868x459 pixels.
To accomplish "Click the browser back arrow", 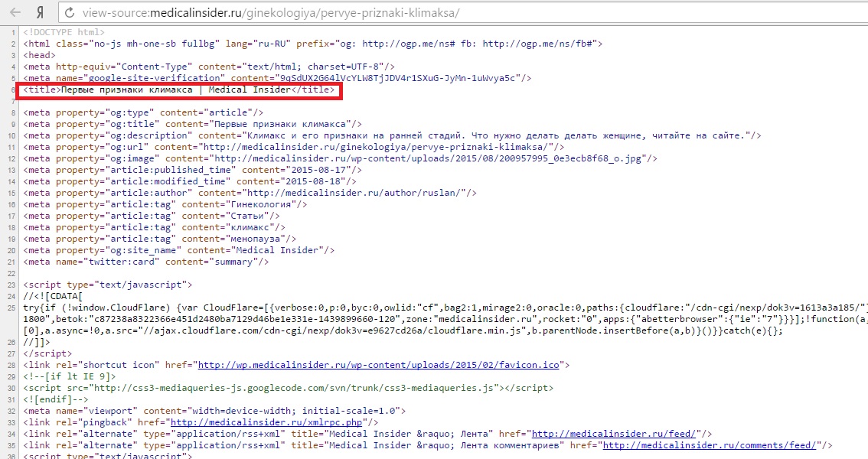I will tap(15, 12).
